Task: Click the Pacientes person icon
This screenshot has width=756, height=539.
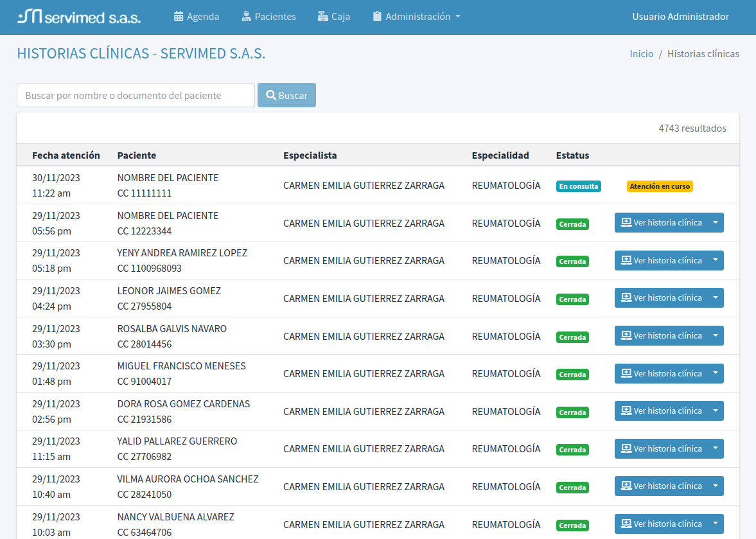Action: [246, 17]
